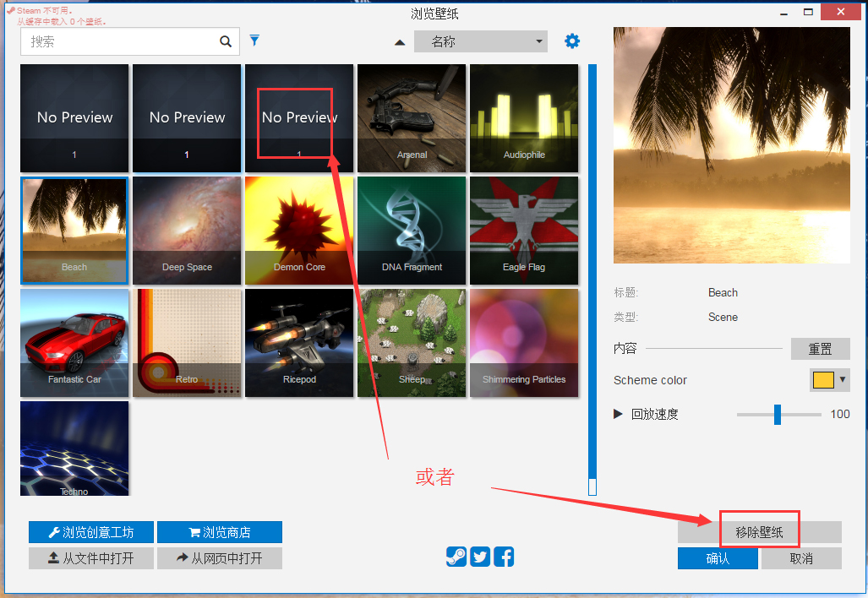
Task: Click the upload icon on 从文件中打开
Action: tap(53, 557)
